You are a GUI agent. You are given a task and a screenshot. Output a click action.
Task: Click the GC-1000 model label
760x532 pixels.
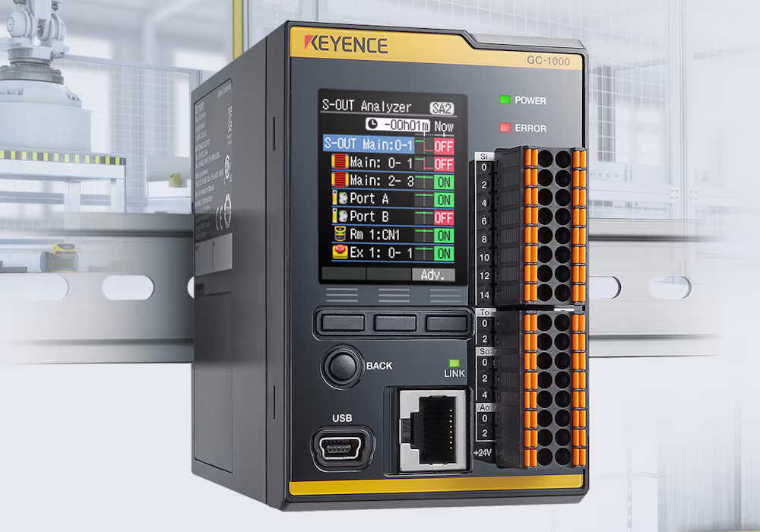548,61
